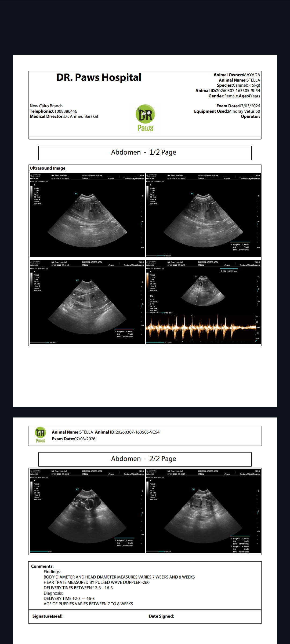
Task: Click the telephone number 01008886446
Action: [64, 111]
